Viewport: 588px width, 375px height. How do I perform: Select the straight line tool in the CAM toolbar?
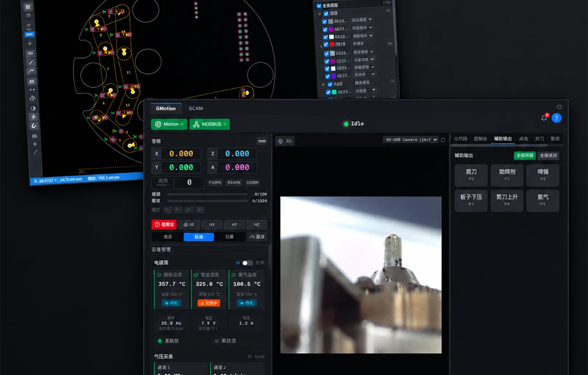[x=31, y=63]
